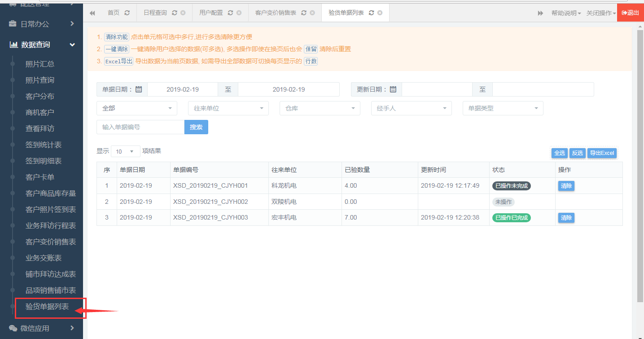
Task: Open the 首页 tab
Action: coord(114,13)
